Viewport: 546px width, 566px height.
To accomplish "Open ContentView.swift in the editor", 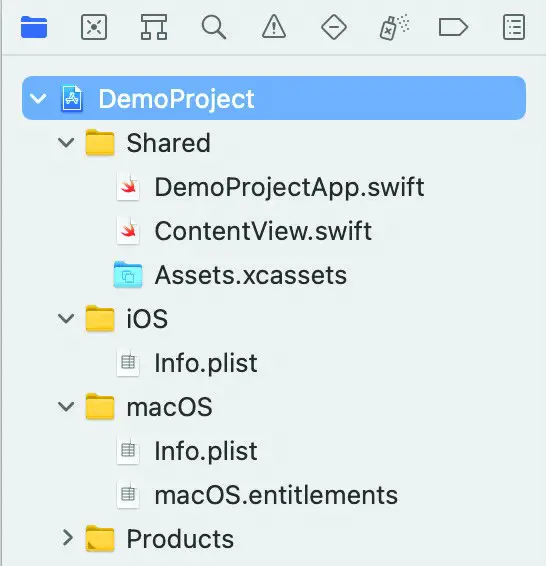I will click(244, 231).
